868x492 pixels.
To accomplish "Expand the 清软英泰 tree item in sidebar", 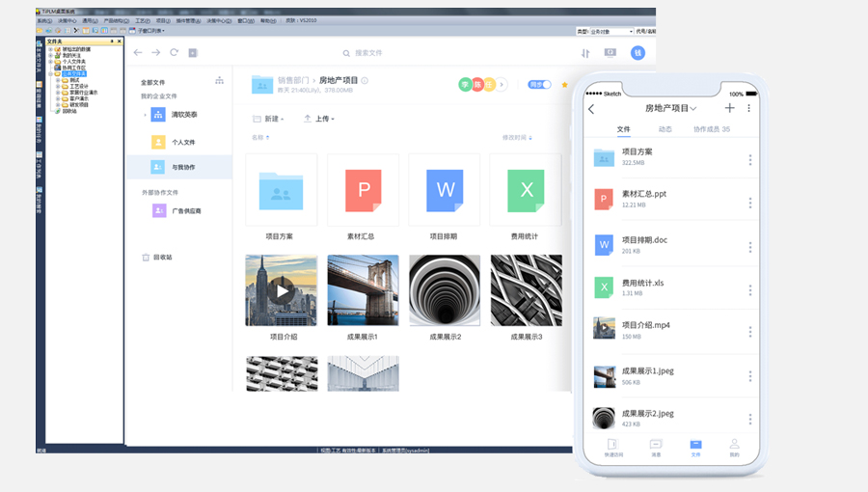I will (x=146, y=115).
